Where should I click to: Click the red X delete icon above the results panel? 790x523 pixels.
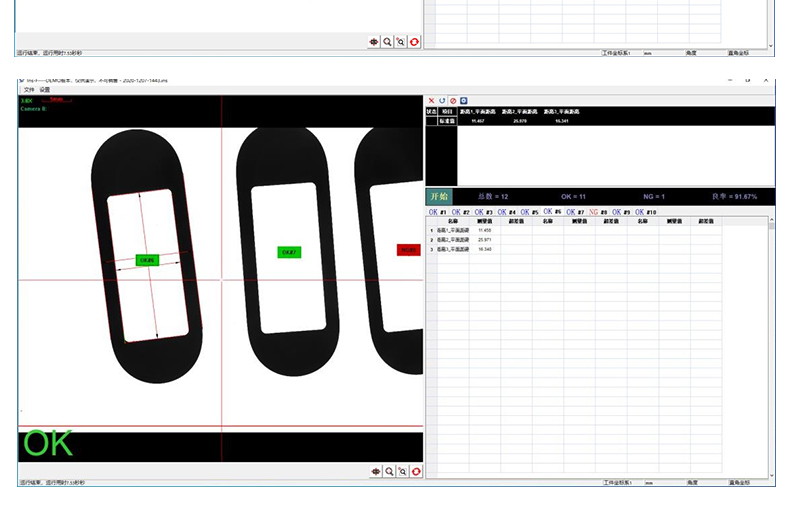click(x=431, y=101)
